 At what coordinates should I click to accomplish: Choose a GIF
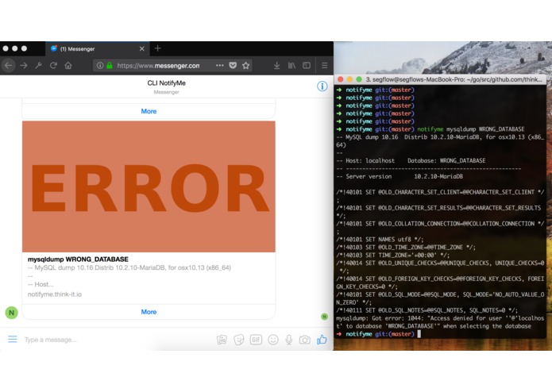pos(256,340)
